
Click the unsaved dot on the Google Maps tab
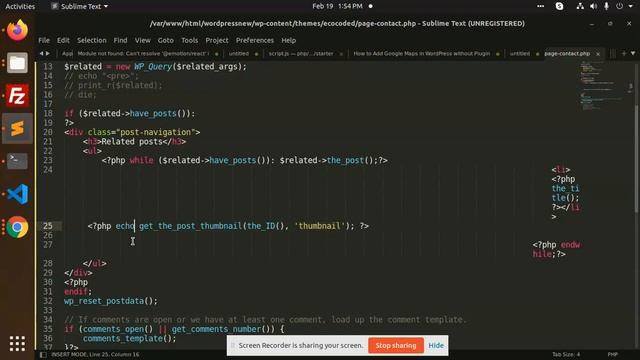498,54
